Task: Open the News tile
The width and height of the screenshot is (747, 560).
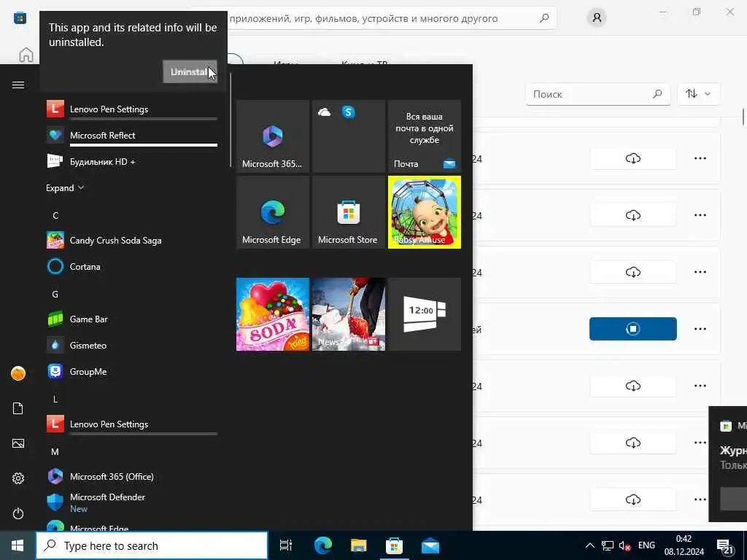Action: (348, 314)
